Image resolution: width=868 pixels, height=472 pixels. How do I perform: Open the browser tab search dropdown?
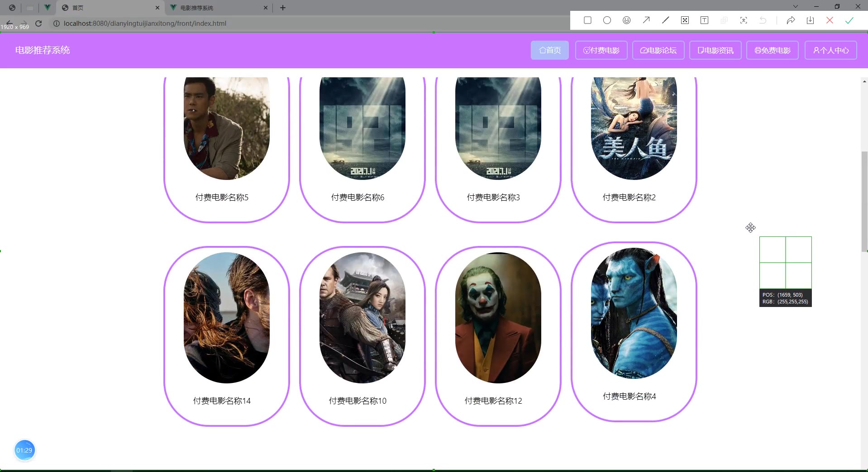coord(795,6)
